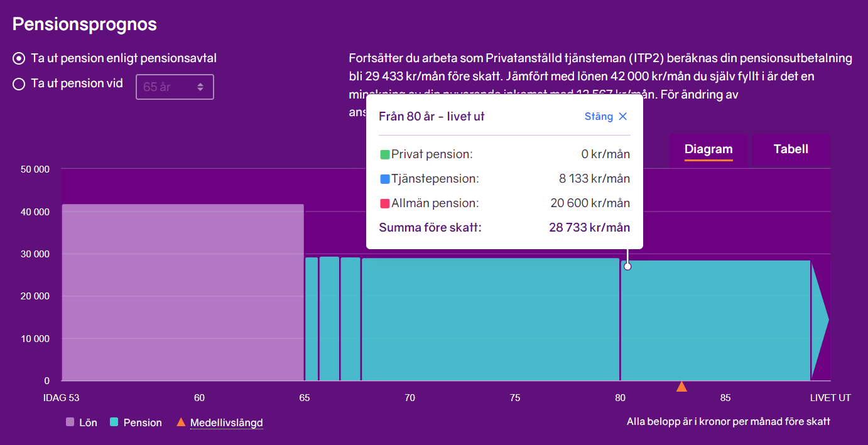Click the orange triangle legend icon
Image resolution: width=868 pixels, height=445 pixels.
(x=181, y=422)
